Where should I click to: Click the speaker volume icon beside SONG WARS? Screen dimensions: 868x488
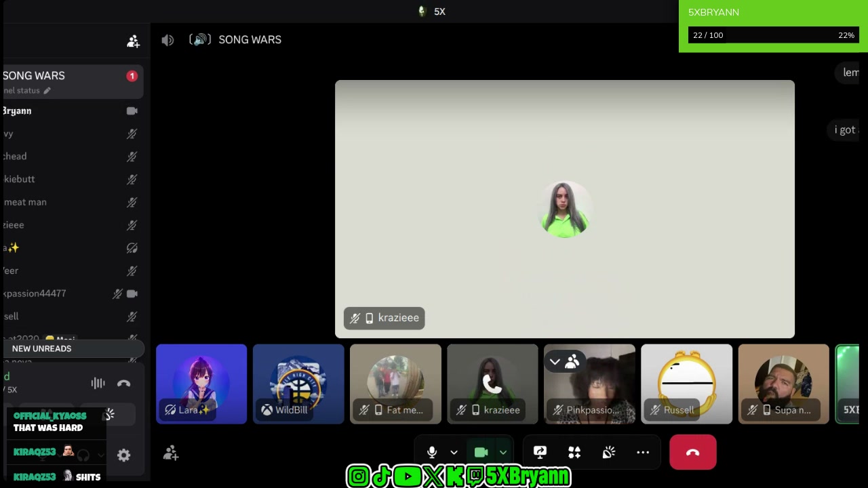click(x=167, y=40)
